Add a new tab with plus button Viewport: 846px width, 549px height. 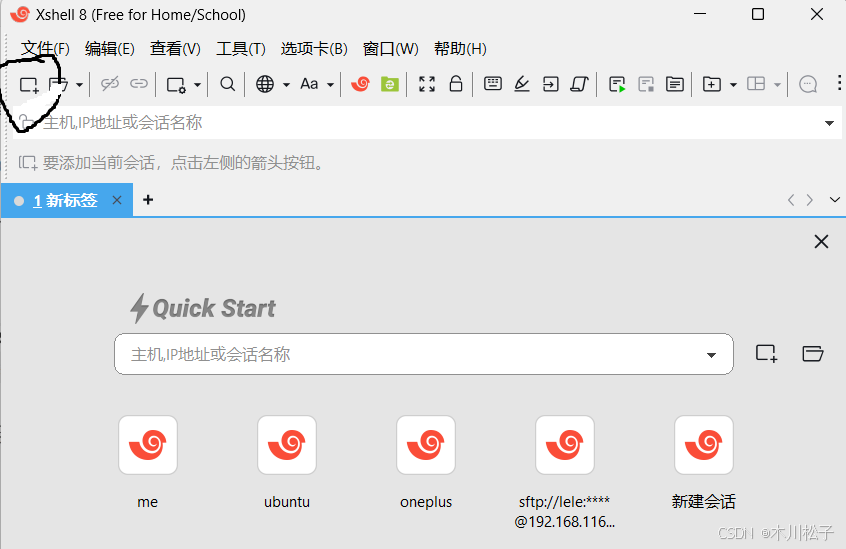tap(148, 200)
